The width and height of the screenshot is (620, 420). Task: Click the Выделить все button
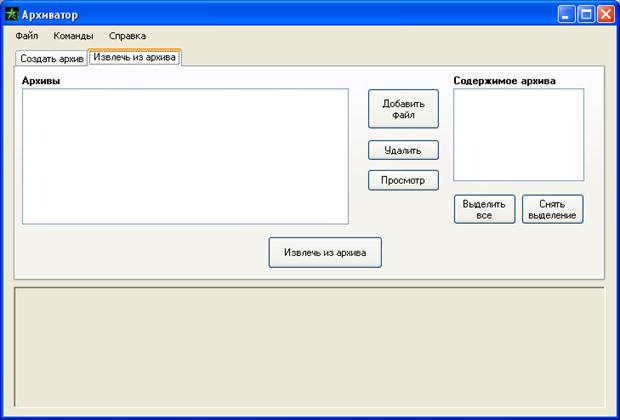pyautogui.click(x=484, y=209)
